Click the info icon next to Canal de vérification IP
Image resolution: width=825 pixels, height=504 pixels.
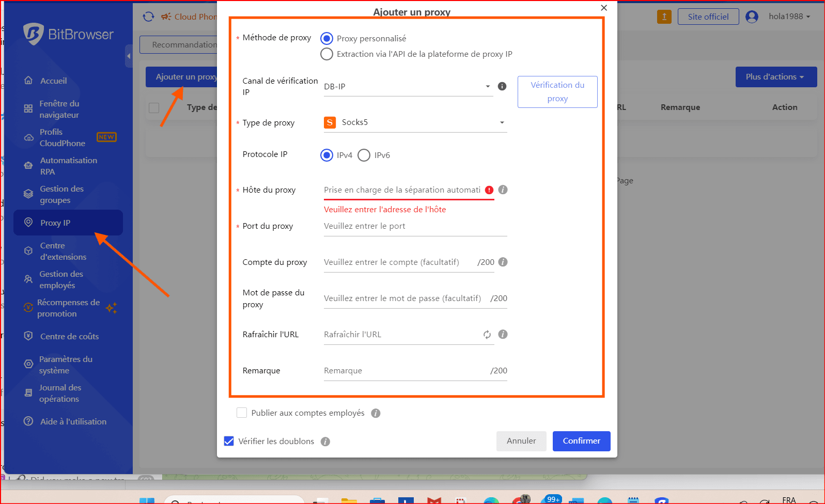(502, 86)
